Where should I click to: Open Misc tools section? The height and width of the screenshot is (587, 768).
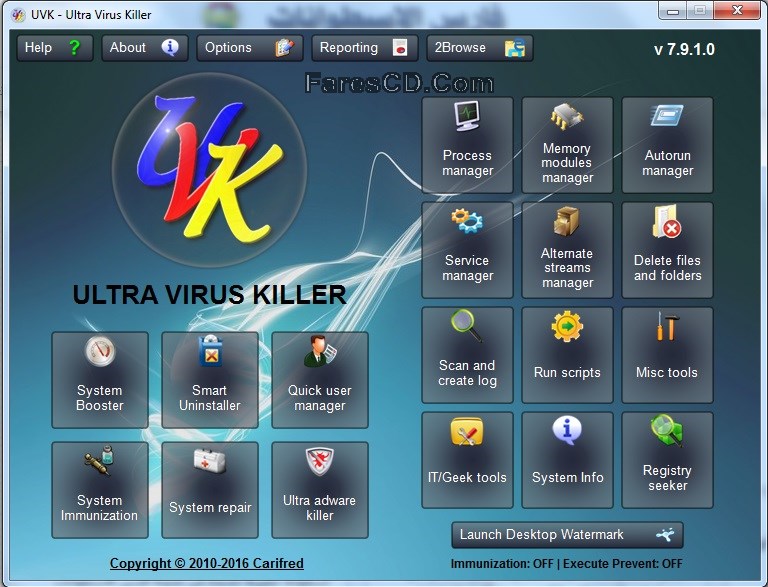(x=667, y=355)
